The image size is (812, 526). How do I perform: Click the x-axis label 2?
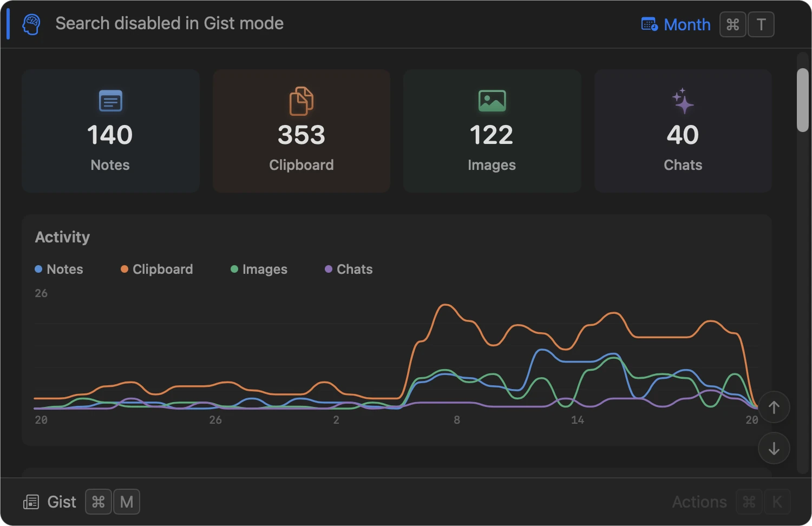tap(336, 420)
